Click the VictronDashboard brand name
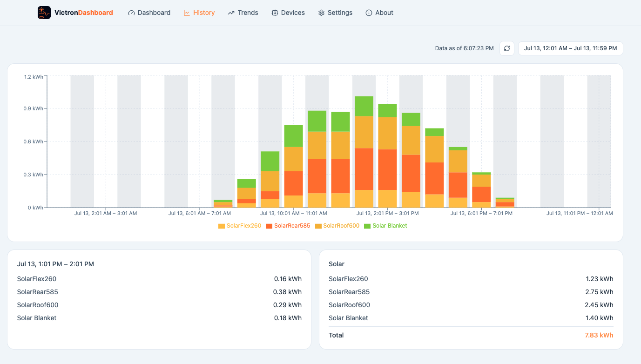The width and height of the screenshot is (641, 364). (84, 13)
